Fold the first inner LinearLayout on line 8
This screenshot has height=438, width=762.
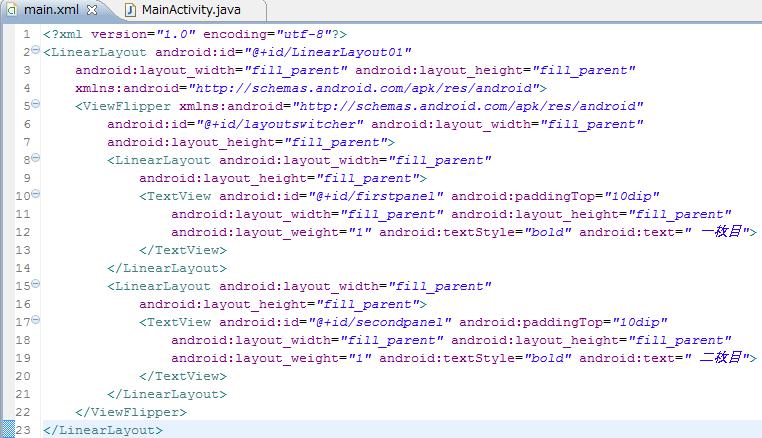click(36, 160)
